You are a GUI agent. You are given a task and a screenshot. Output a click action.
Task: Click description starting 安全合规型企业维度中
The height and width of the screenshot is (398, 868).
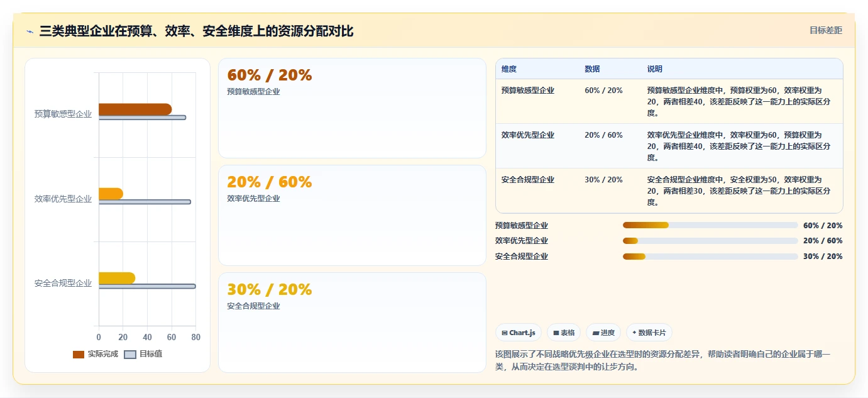point(739,191)
